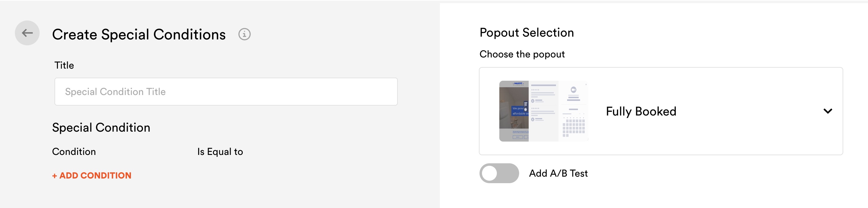Click the calendar grid in popout preview
The image size is (868, 208).
pos(574,127)
